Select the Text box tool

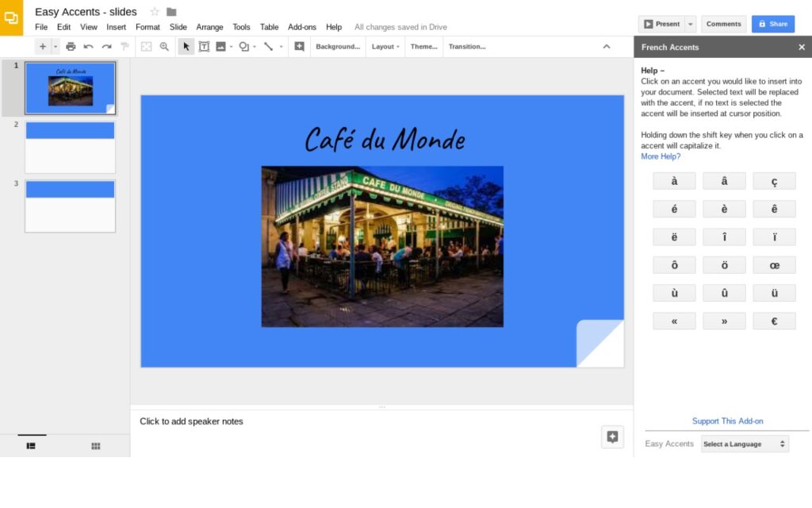coord(205,46)
